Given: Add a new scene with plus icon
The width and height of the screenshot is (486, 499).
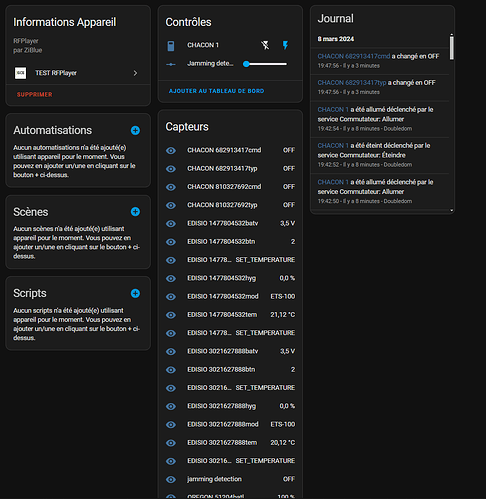Looking at the screenshot, I should click(x=135, y=212).
